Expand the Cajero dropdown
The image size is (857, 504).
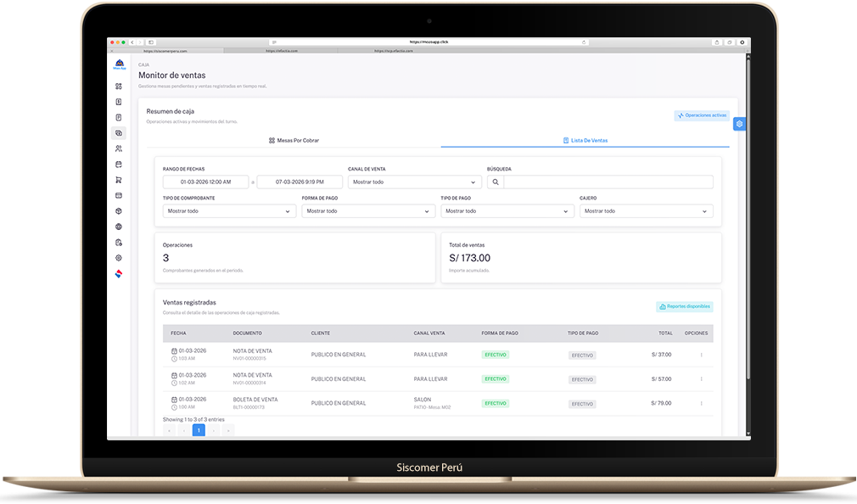646,211
